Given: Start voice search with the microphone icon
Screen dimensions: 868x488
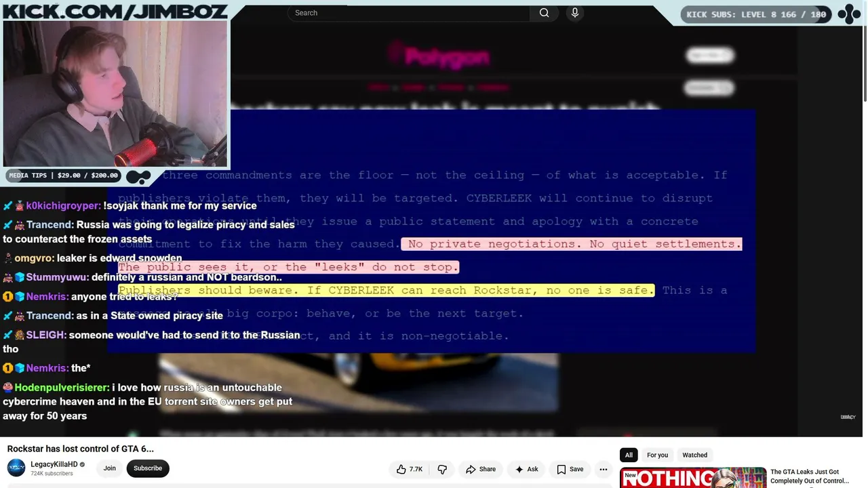Looking at the screenshot, I should point(575,13).
